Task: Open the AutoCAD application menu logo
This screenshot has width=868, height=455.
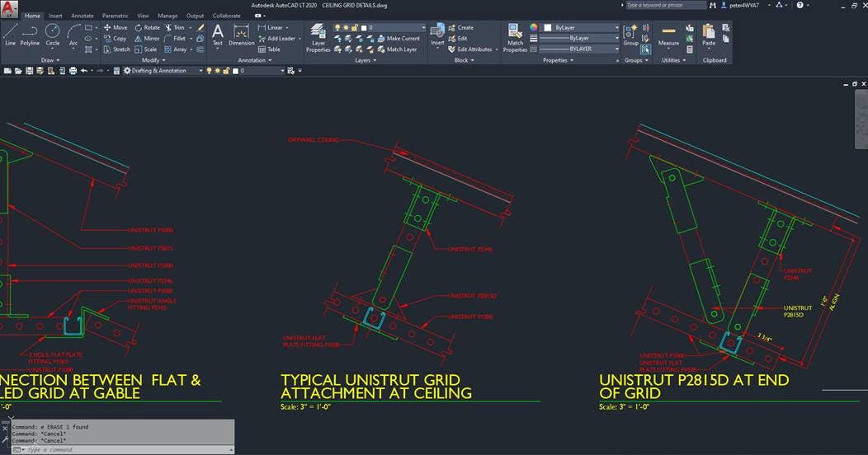Action: tap(9, 9)
